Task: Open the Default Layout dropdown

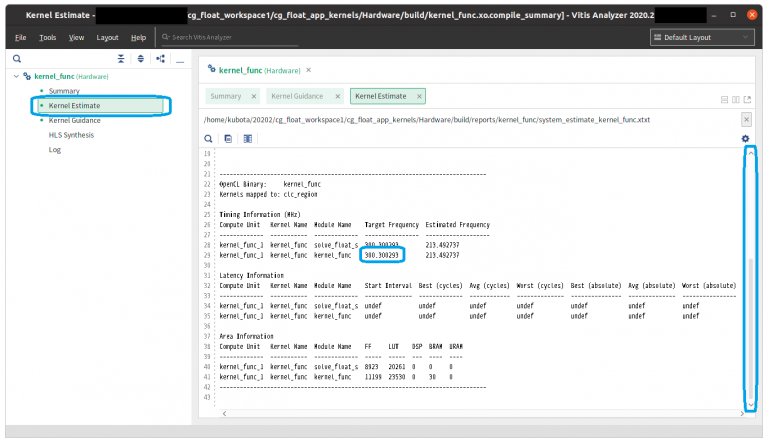Action: tap(704, 37)
